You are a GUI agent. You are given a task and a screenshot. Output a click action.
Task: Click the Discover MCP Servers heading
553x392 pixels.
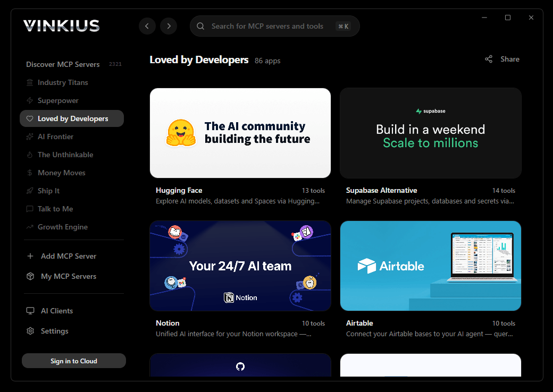click(x=63, y=64)
